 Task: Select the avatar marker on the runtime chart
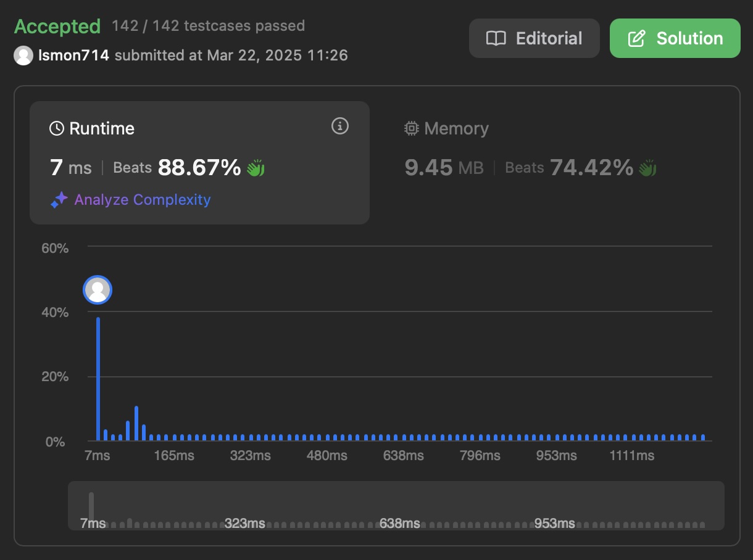point(97,289)
